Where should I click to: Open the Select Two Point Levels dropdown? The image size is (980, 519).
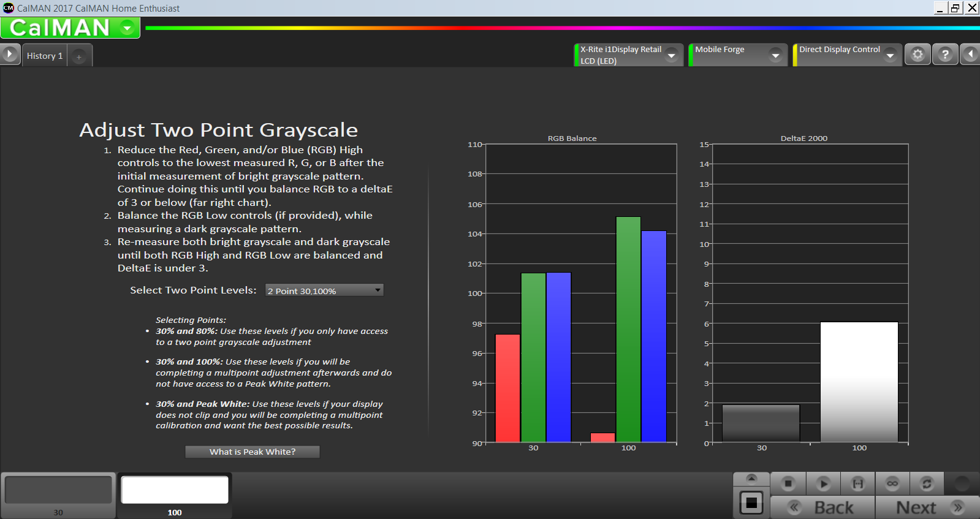324,290
